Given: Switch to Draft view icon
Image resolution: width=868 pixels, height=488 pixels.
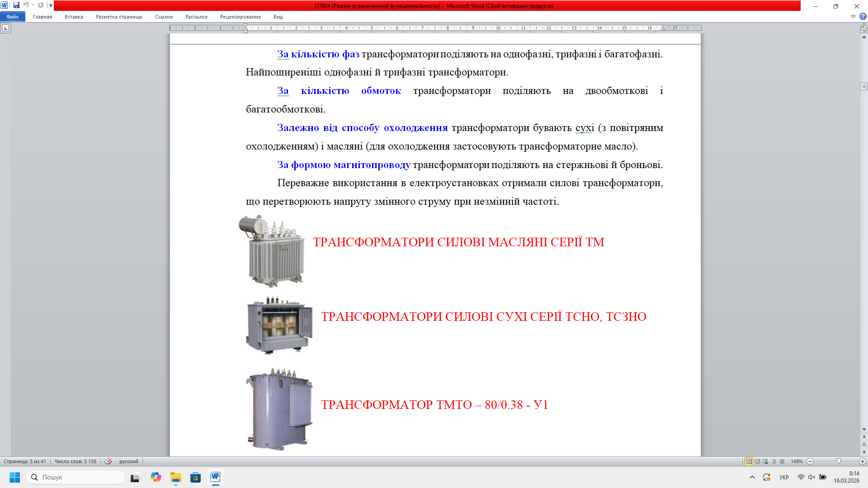Looking at the screenshot, I should pyautogui.click(x=782, y=461).
